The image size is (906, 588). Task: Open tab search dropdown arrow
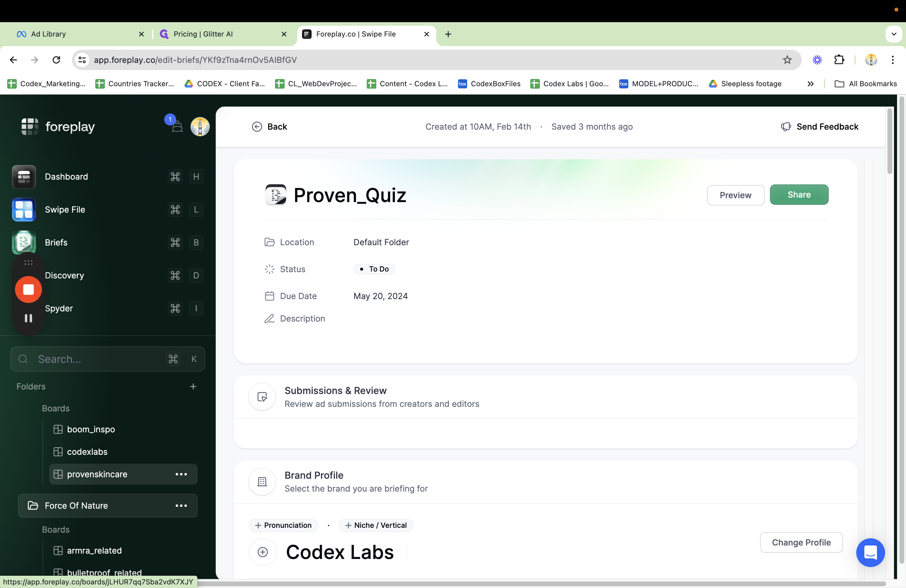(894, 34)
